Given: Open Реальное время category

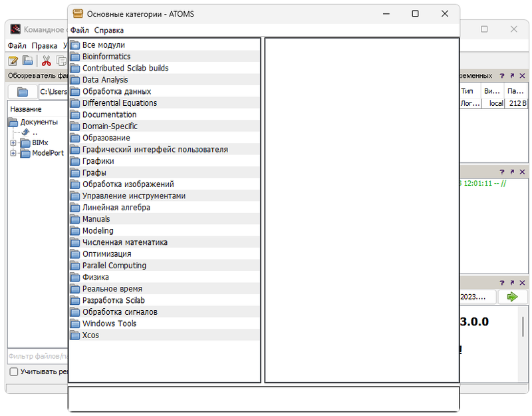Looking at the screenshot, I should pos(164,288).
